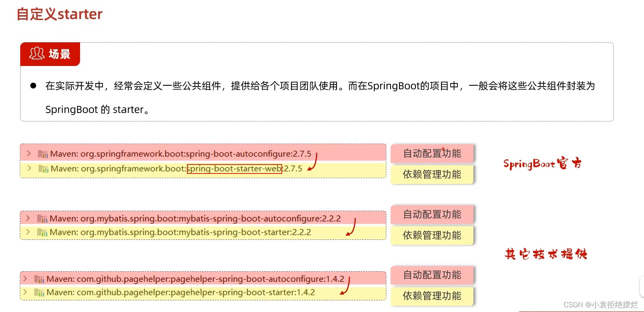Click library icon of mybatis-spring-boot-autoconfigure:2.2.2
The image size is (644, 312).
(42, 219)
